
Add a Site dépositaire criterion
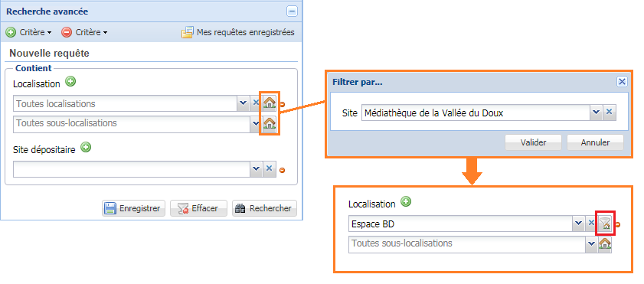pos(86,147)
